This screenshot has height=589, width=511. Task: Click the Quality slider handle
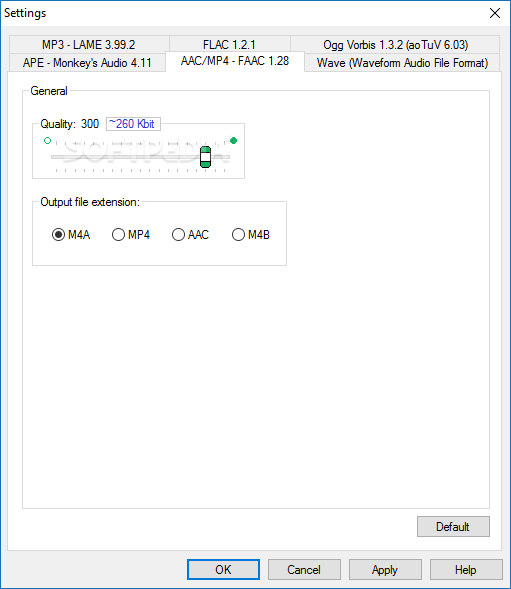pyautogui.click(x=206, y=157)
